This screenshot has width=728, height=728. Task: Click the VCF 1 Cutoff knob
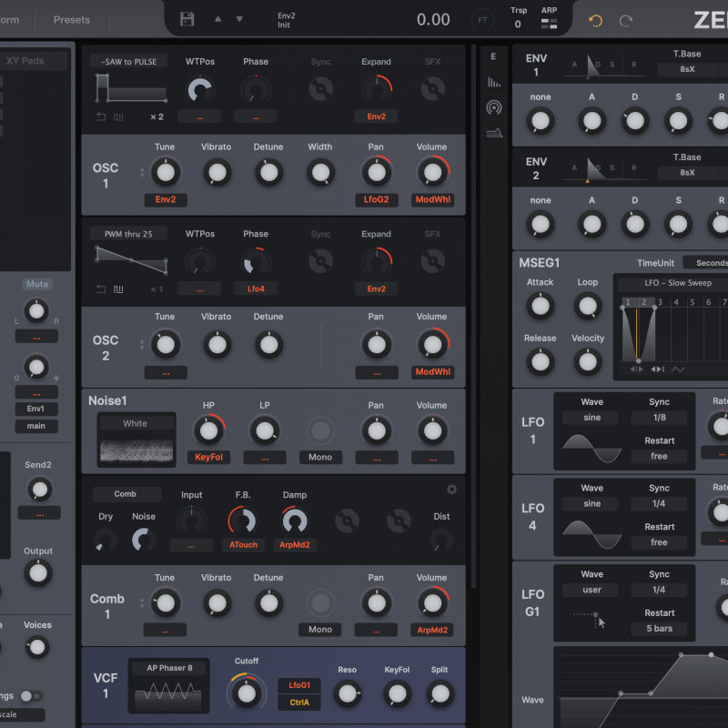click(246, 693)
